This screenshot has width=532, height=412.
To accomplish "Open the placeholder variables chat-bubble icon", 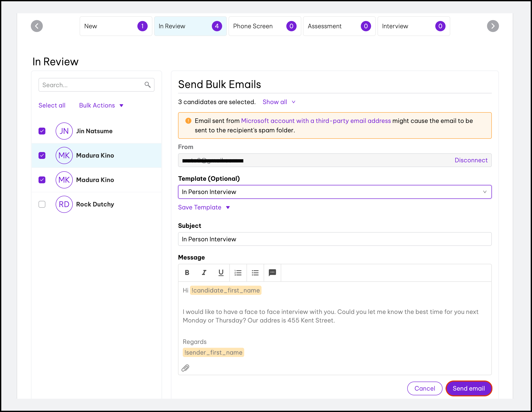I will point(272,273).
